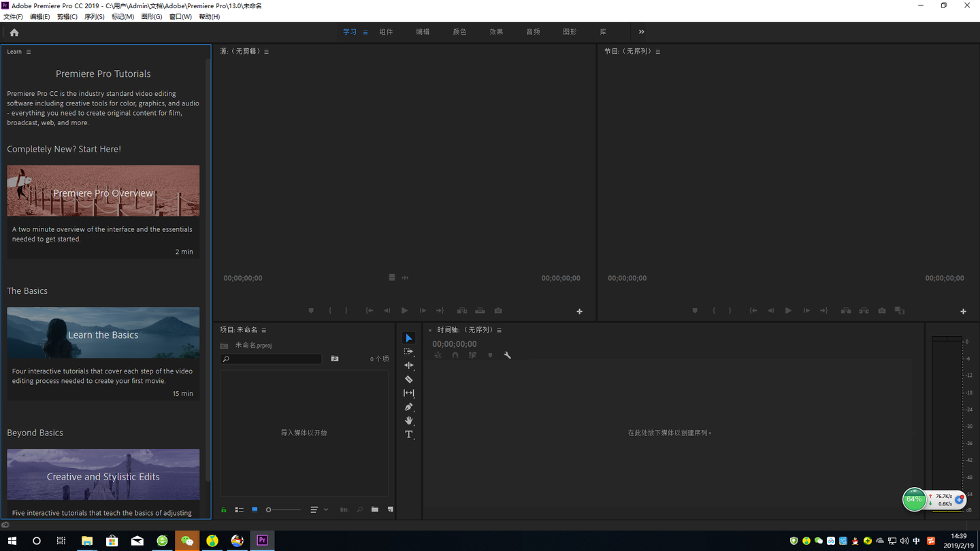Select the Hand tool
This screenshot has height=551, width=980.
pyautogui.click(x=408, y=420)
